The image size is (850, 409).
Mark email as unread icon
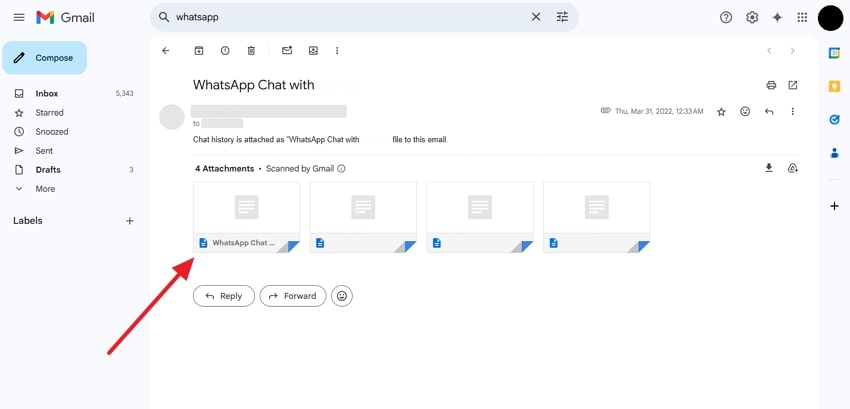click(x=287, y=51)
